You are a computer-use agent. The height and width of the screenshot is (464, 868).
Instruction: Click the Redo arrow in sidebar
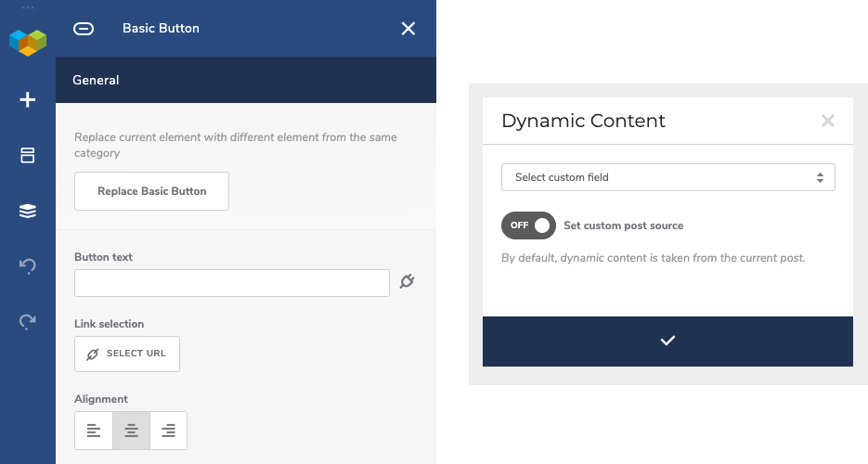tap(28, 321)
